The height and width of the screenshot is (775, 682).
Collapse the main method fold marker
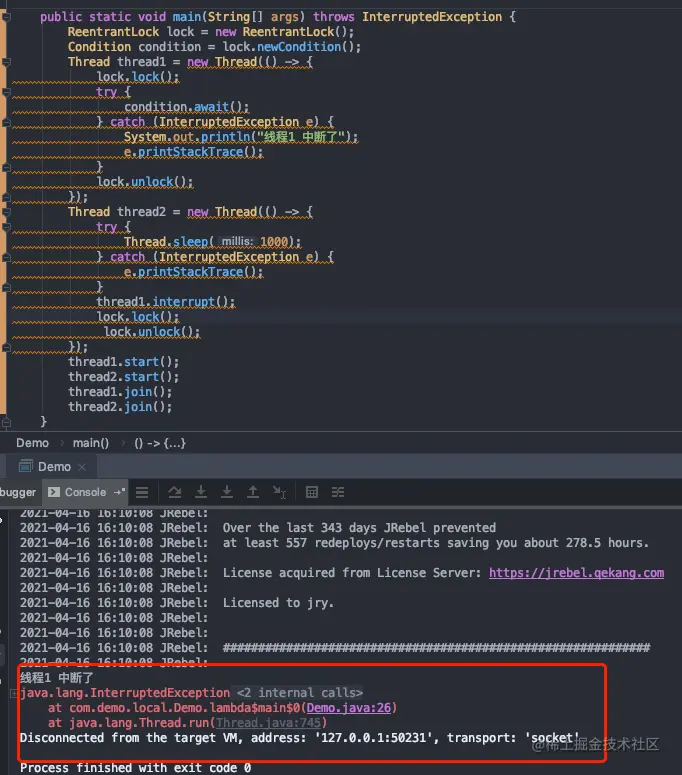coord(6,17)
